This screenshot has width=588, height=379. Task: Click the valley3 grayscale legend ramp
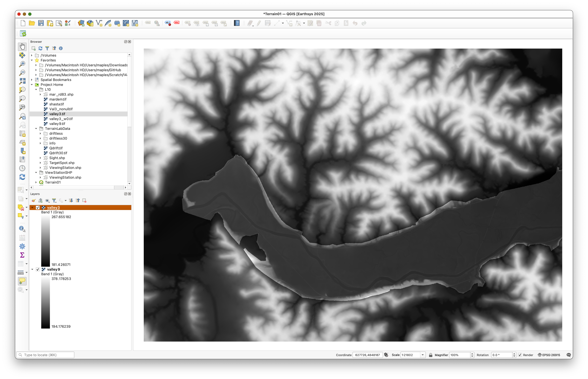pyautogui.click(x=46, y=241)
